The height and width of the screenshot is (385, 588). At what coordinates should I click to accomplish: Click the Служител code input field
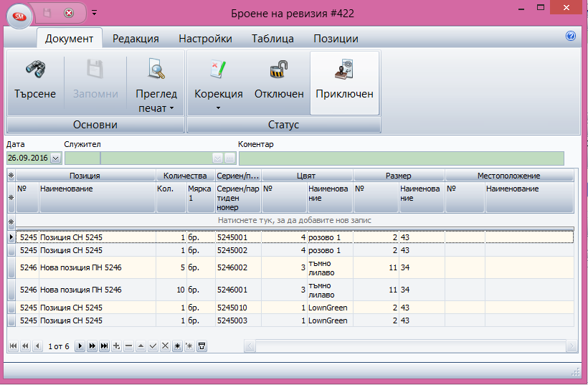(82, 158)
